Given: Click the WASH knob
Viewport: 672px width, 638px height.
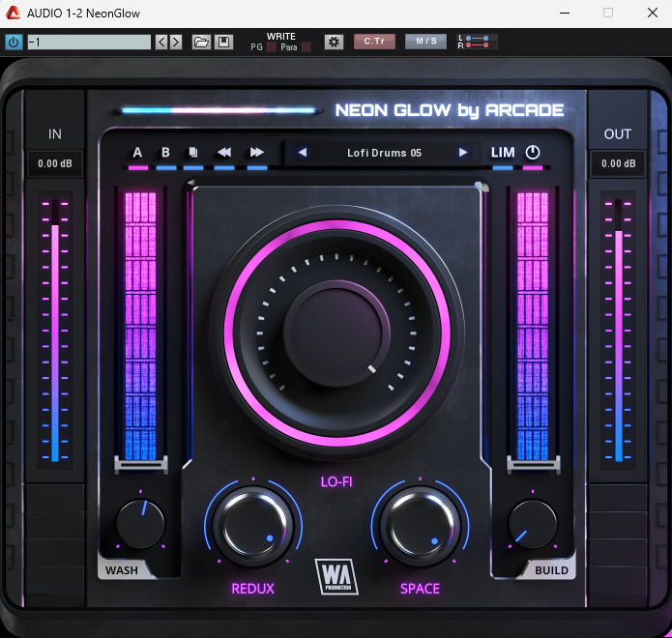Looking at the screenshot, I should coord(140,524).
